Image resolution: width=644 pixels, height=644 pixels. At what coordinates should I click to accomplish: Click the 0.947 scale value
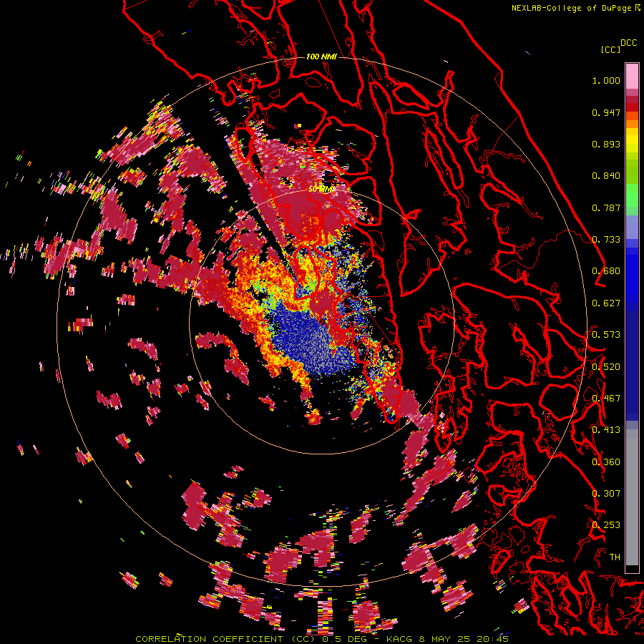click(606, 112)
